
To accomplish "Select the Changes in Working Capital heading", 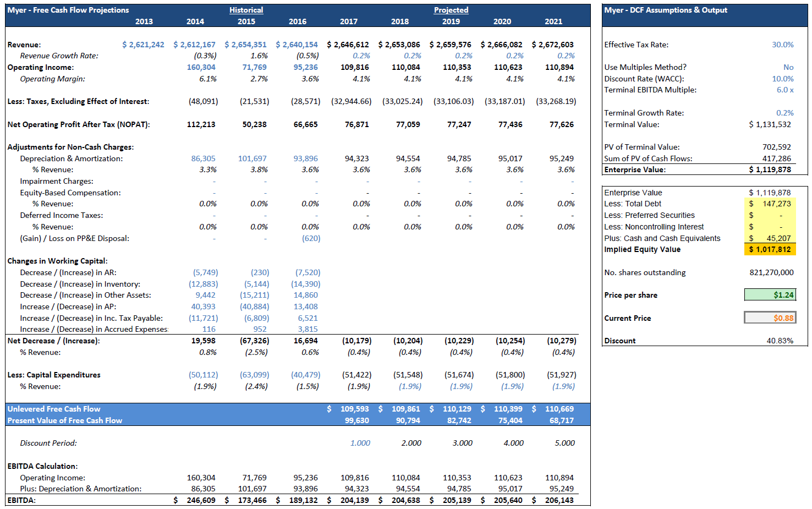I will (x=57, y=261).
